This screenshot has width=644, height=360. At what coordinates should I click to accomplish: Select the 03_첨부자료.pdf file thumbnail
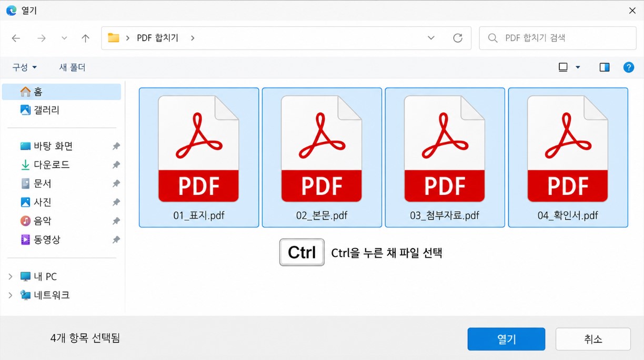(445, 149)
